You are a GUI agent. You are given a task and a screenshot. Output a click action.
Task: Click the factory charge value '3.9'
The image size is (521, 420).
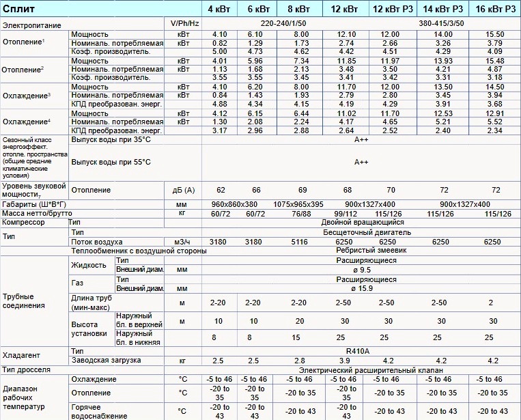tap(345, 361)
